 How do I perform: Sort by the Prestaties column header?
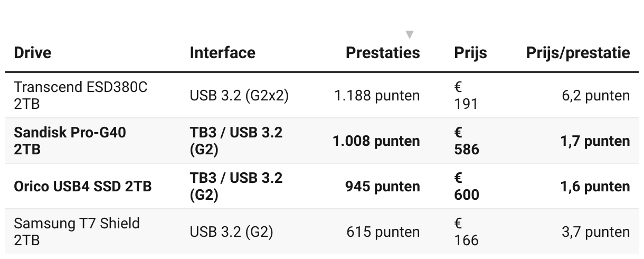coord(383,53)
